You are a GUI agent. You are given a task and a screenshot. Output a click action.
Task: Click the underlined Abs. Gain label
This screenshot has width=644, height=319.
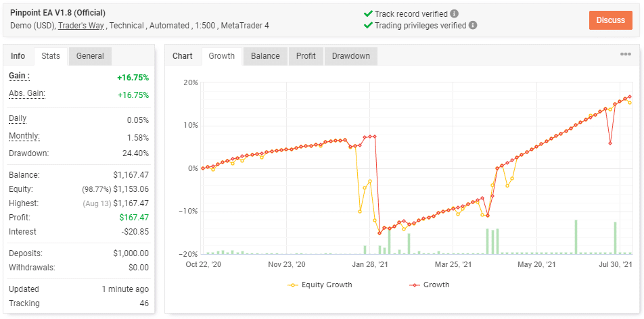coord(26,93)
